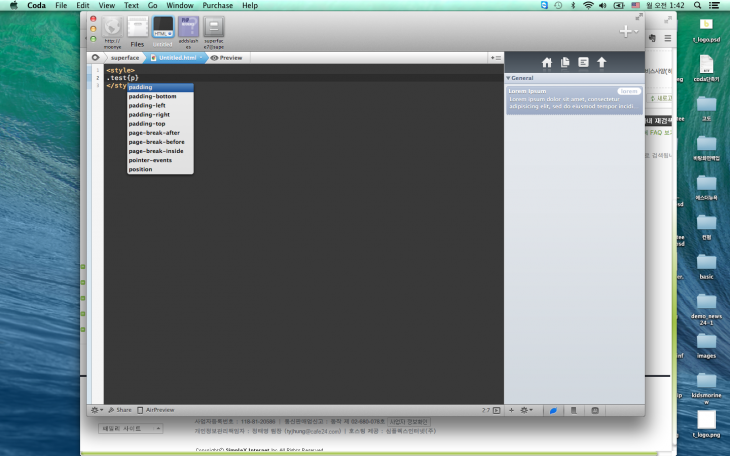
Task: Choose page-break-inside from autocomplete
Action: click(x=160, y=151)
